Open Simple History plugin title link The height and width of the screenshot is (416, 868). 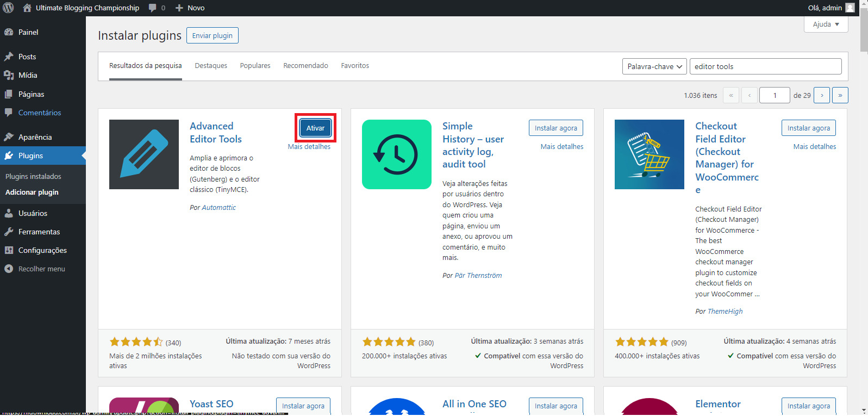tap(473, 145)
